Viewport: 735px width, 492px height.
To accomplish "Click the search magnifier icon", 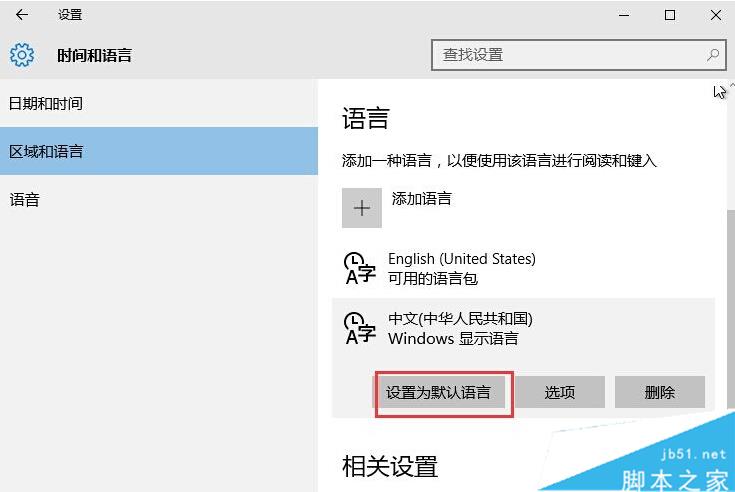I will click(712, 55).
